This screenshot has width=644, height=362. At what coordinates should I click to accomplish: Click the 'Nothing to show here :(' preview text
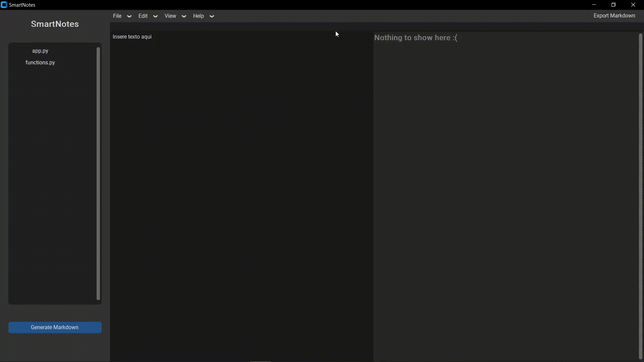[x=416, y=38]
